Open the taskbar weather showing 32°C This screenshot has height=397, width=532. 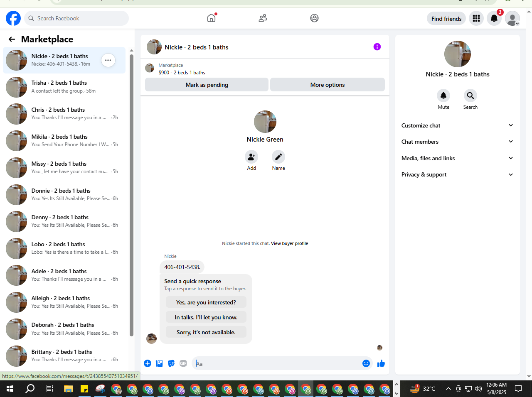tap(422, 389)
